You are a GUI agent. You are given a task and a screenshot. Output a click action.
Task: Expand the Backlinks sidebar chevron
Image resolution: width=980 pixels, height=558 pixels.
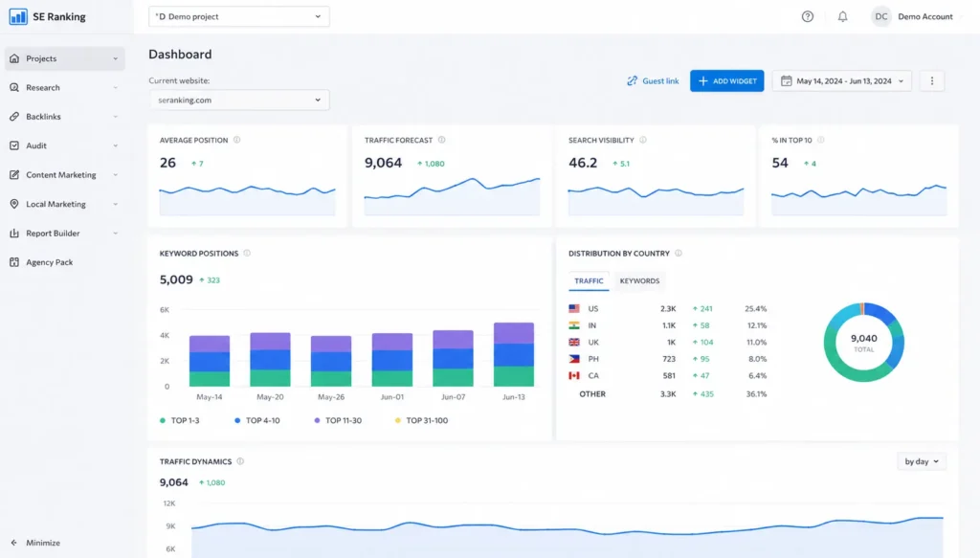116,117
